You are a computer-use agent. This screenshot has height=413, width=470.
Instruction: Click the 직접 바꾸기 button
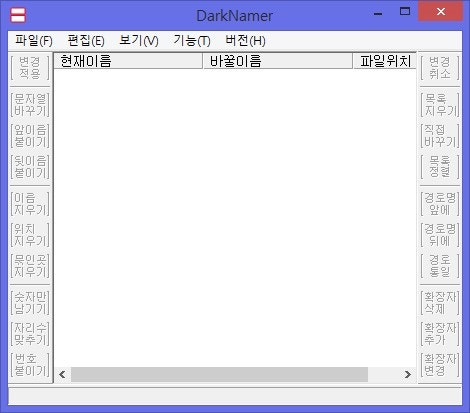click(440, 136)
